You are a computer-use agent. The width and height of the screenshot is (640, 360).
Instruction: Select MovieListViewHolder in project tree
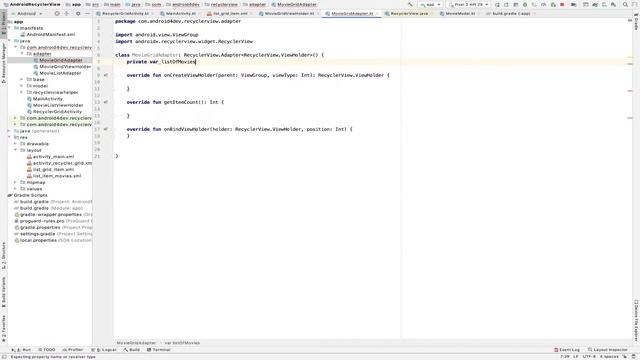[58, 105]
